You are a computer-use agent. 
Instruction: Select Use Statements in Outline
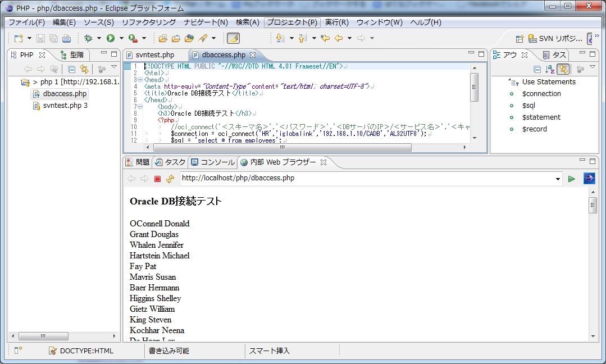pyautogui.click(x=549, y=82)
